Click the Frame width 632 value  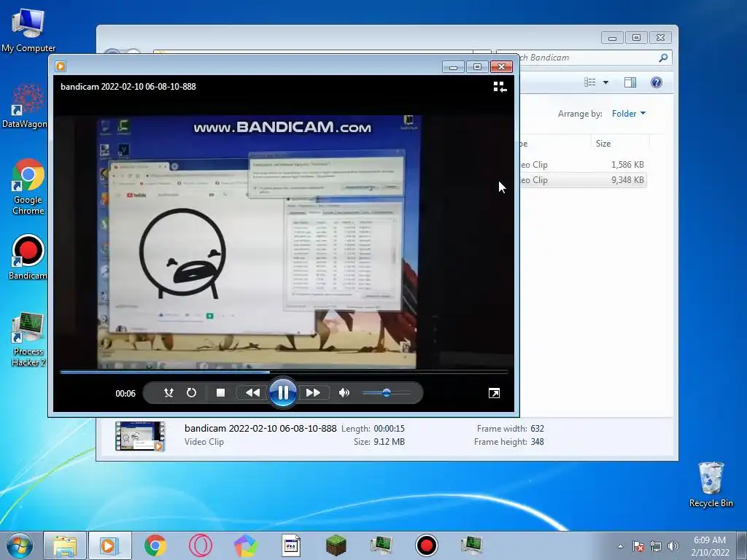(537, 429)
